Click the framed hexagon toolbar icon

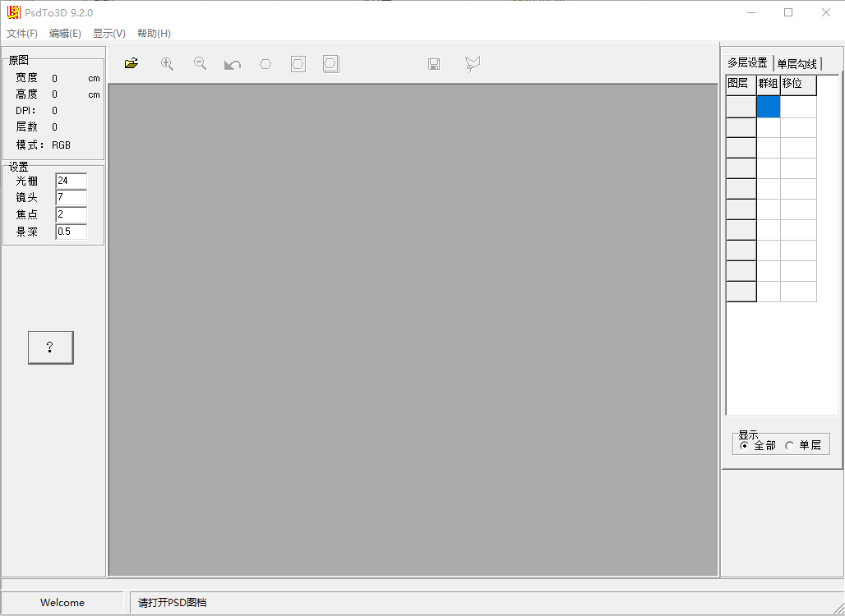point(298,64)
